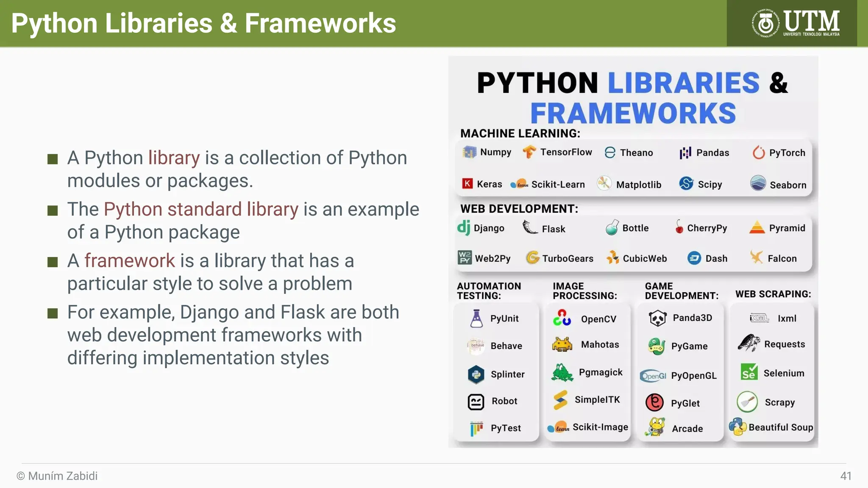Click the Scikit-Learn logo icon

point(519,184)
